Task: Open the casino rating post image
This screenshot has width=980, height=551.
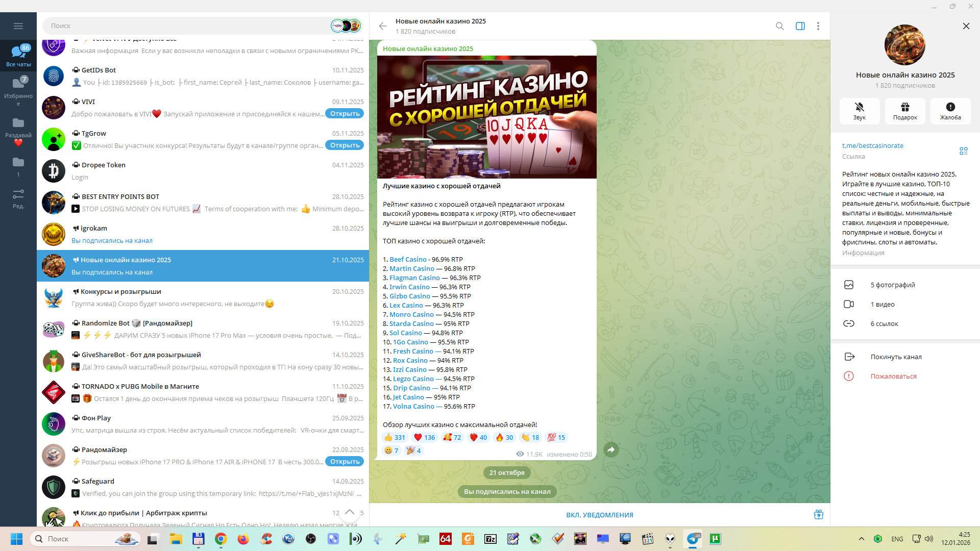Action: (486, 117)
